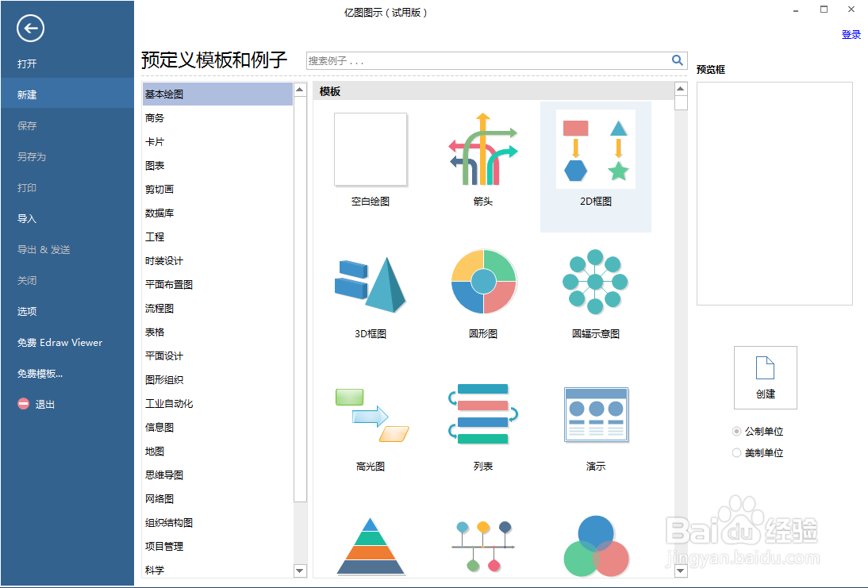Select the 信息图 category
The width and height of the screenshot is (868, 588).
[x=217, y=428]
